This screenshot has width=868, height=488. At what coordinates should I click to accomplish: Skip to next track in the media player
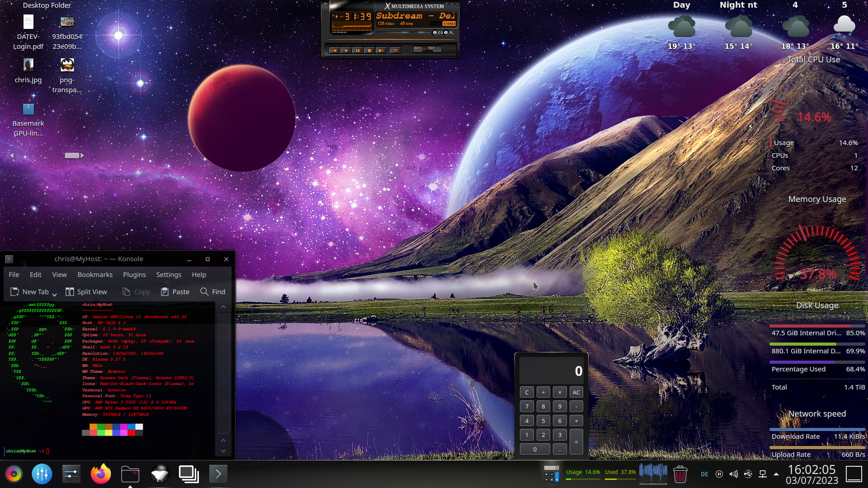click(381, 50)
